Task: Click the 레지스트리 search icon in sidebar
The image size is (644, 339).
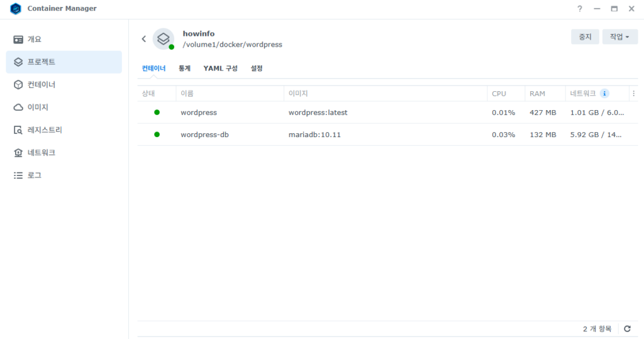Action: coord(18,130)
